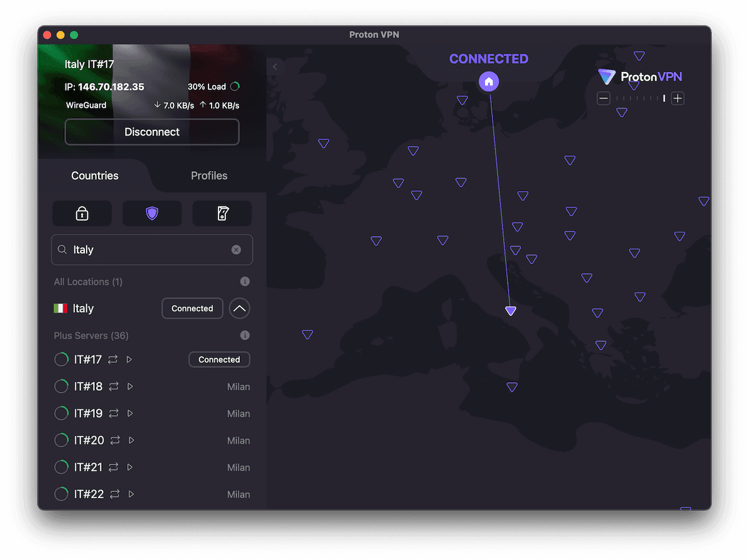749x560 pixels.
Task: Click the WireGuard protocol label
Action: click(86, 106)
